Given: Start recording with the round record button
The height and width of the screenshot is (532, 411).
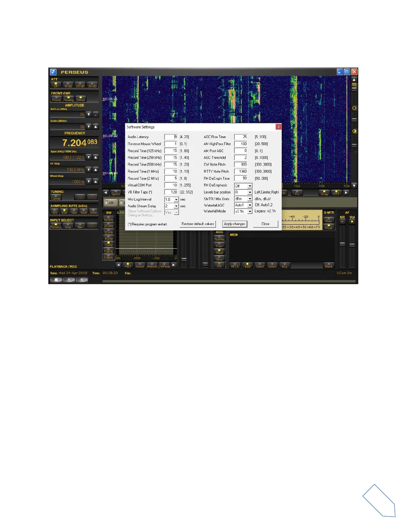Looking at the screenshot, I should pos(82,279).
